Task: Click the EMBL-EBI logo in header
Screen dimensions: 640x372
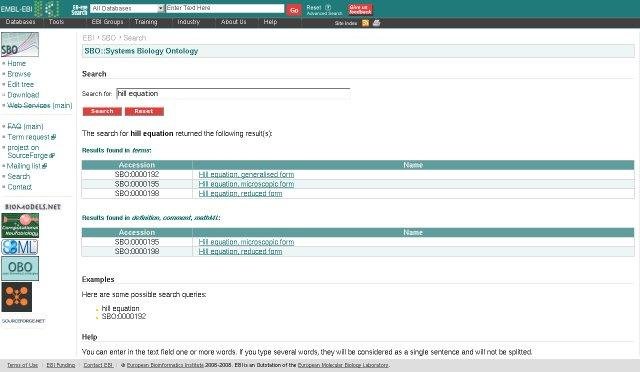Action: pos(30,9)
